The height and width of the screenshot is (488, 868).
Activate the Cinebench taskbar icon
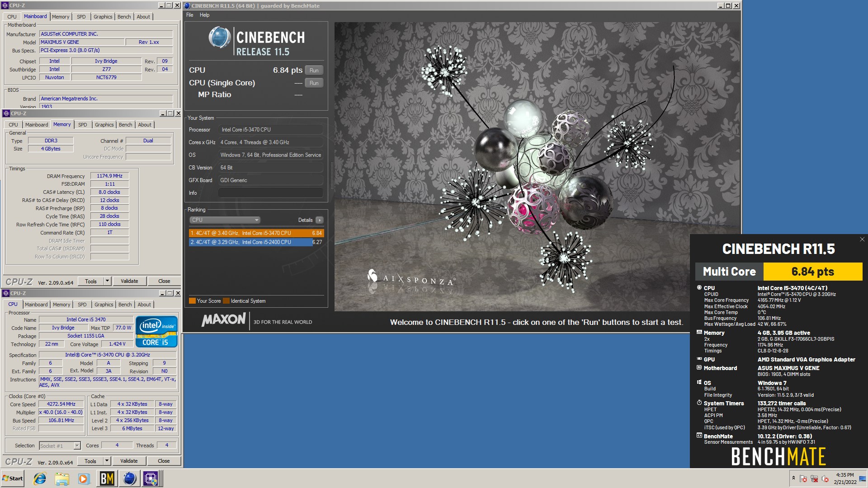click(x=130, y=479)
